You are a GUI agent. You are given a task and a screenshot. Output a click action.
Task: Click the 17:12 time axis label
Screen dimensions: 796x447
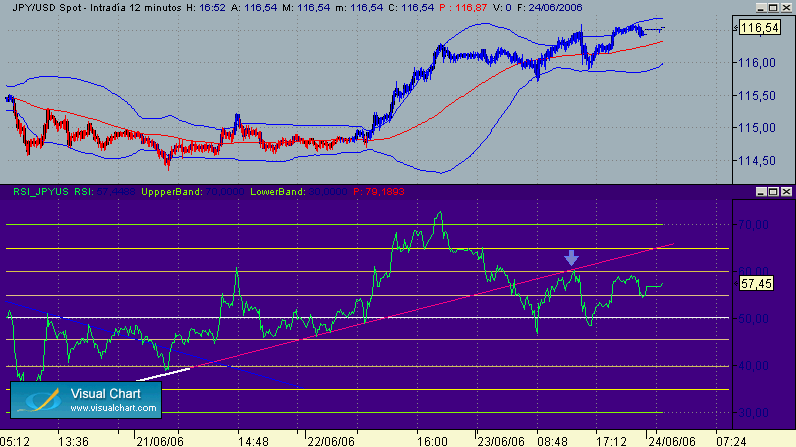[x=612, y=441]
